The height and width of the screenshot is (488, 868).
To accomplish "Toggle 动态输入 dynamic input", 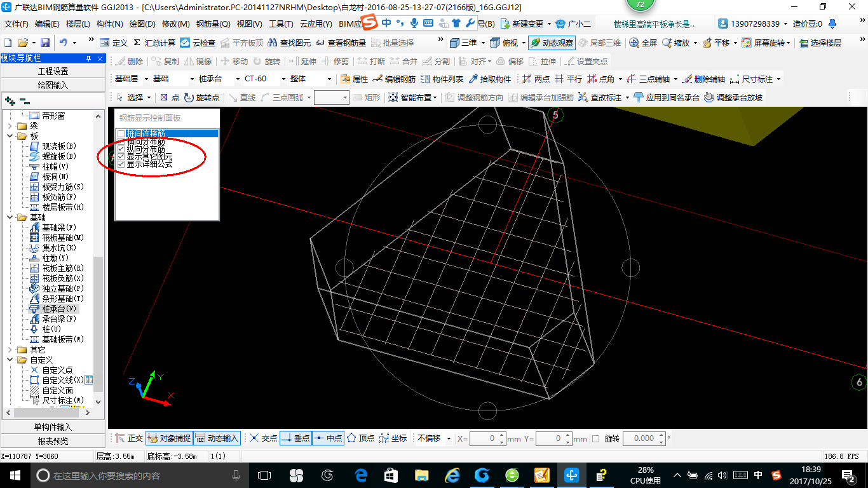I will [217, 438].
